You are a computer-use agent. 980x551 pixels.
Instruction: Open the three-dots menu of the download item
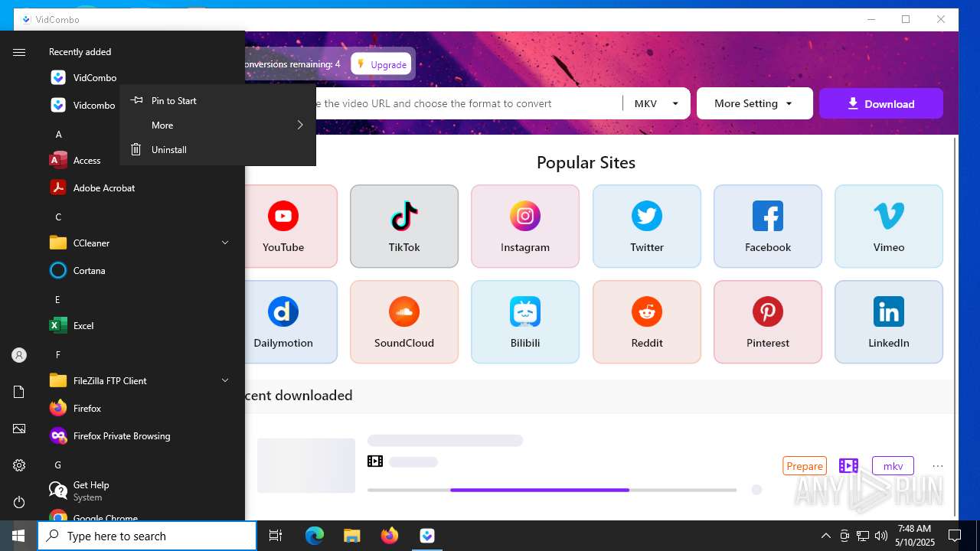pos(938,466)
